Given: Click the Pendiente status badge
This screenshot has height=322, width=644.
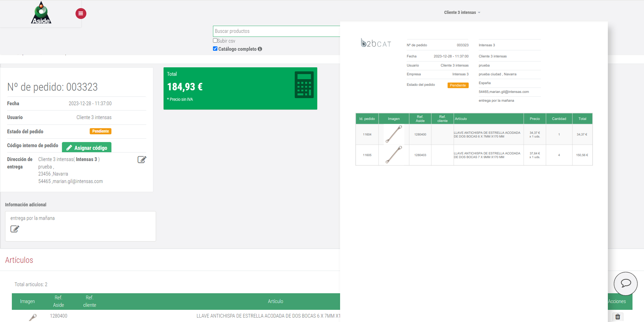Looking at the screenshot, I should click(x=100, y=131).
